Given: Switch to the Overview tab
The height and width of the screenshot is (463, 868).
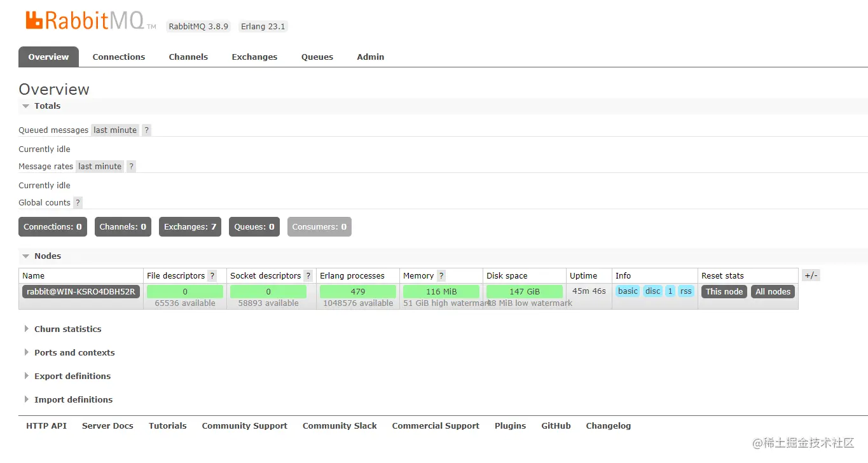Looking at the screenshot, I should pos(48,57).
